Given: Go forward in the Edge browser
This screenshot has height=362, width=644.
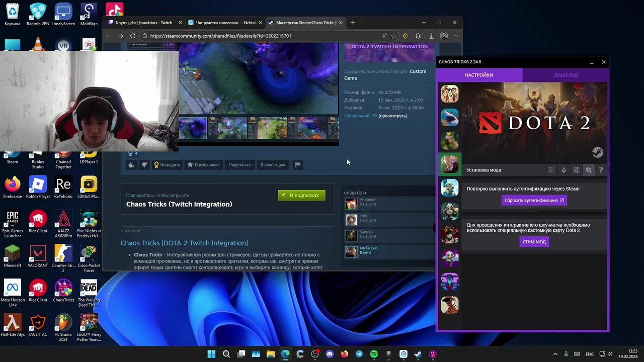Looking at the screenshot, I should click(x=121, y=36).
